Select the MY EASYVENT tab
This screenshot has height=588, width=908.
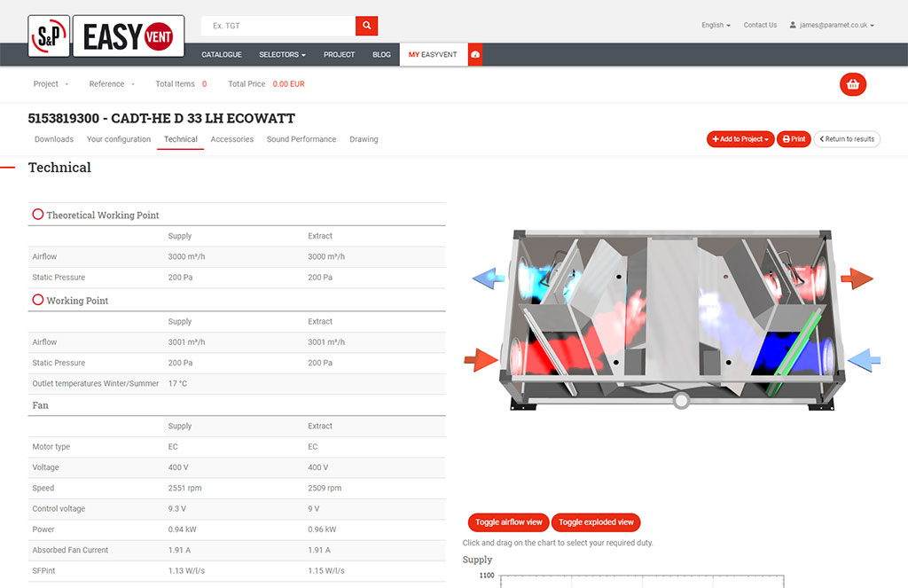(x=433, y=54)
